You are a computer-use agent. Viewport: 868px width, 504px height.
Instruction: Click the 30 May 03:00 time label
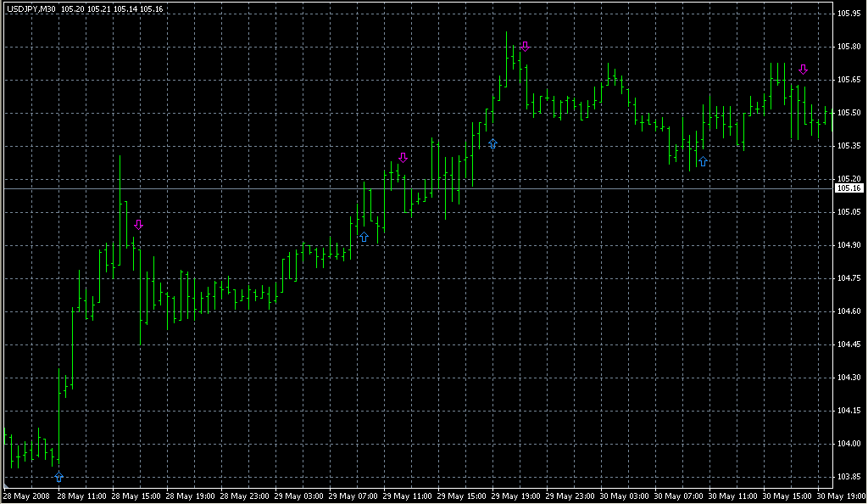click(x=624, y=496)
